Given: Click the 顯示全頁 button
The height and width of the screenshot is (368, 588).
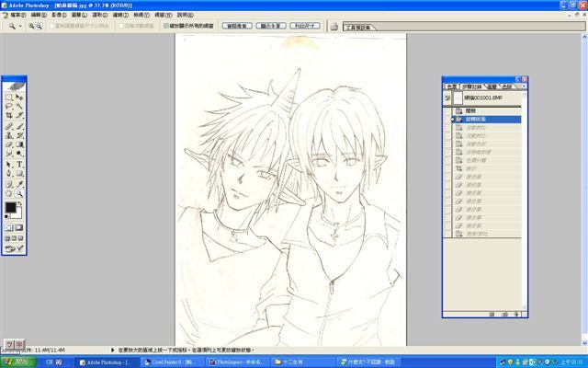Looking at the screenshot, I should pyautogui.click(x=271, y=26).
